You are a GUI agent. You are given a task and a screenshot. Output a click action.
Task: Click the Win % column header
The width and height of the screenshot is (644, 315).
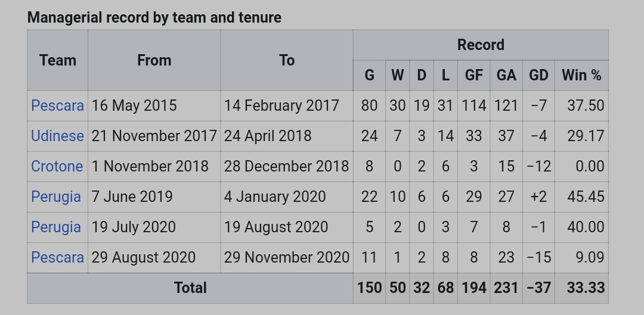point(581,75)
